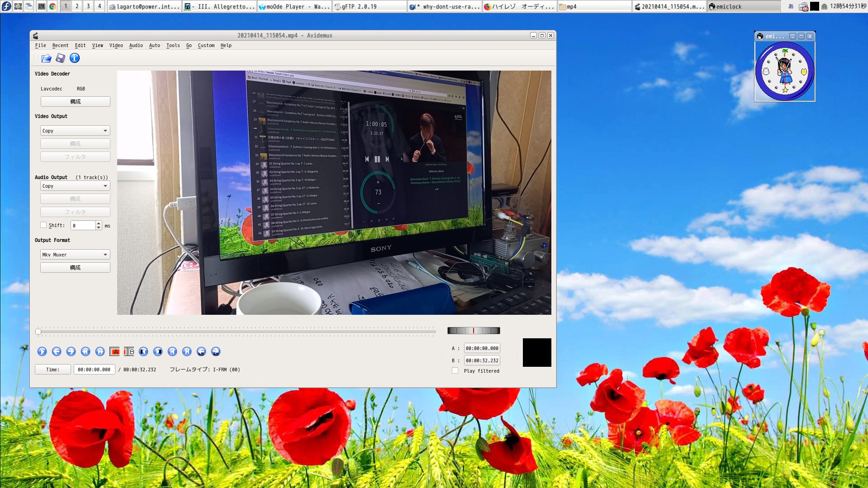Expand the Output Format Mkv Muxer dropdown

pyautogui.click(x=75, y=255)
